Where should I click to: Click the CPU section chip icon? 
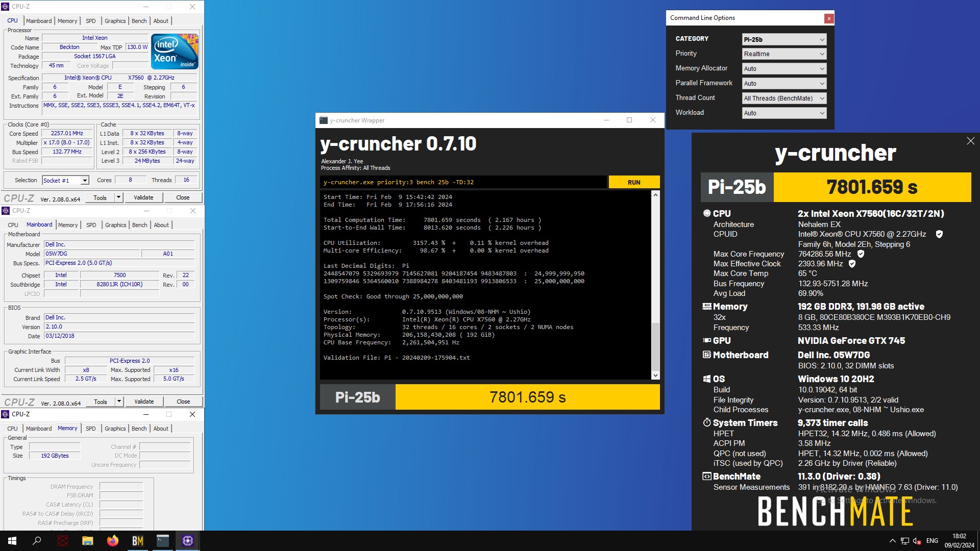(x=706, y=213)
